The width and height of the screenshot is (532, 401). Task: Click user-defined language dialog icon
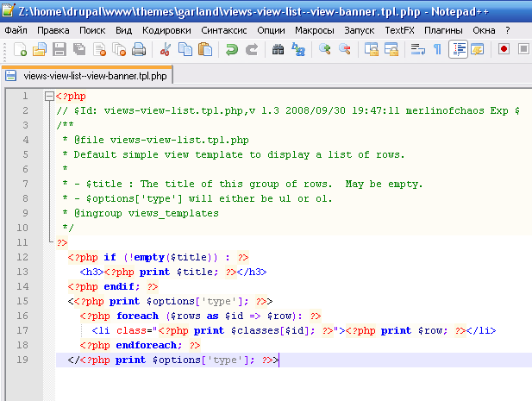coord(478,49)
